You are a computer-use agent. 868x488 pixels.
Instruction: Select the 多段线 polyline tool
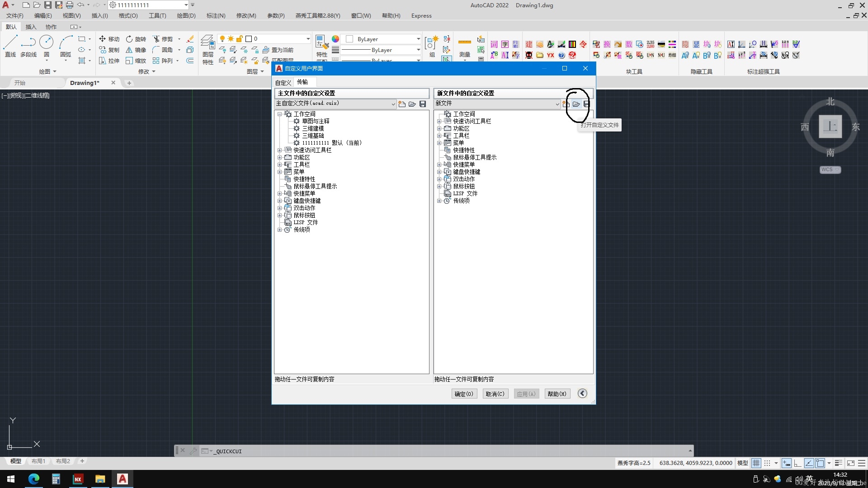pos(28,47)
